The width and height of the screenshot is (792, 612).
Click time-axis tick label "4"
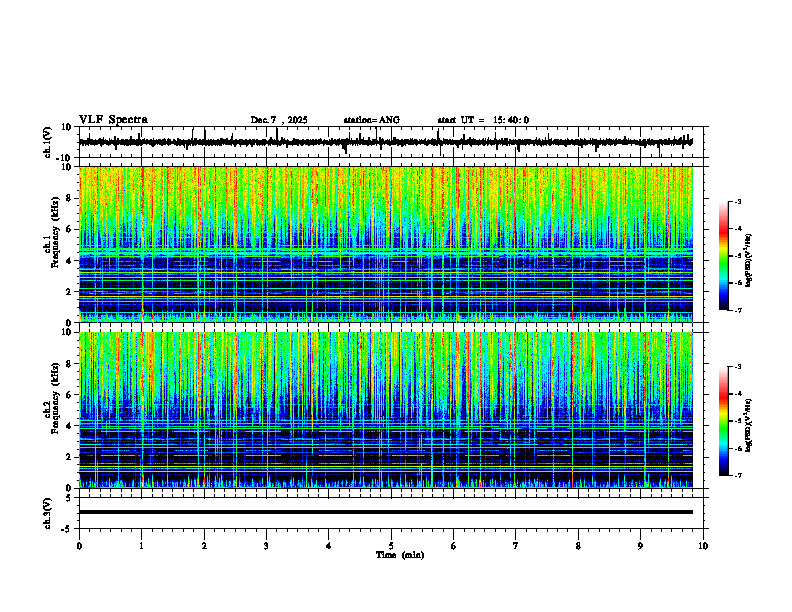329,546
